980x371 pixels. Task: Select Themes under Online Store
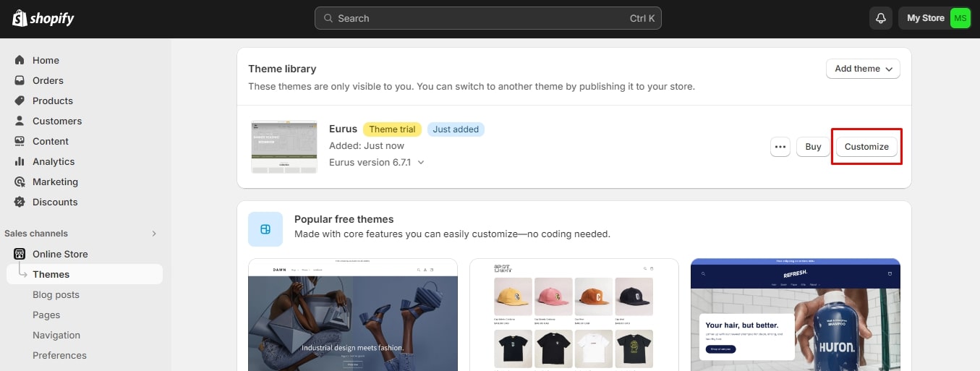tap(85, 274)
